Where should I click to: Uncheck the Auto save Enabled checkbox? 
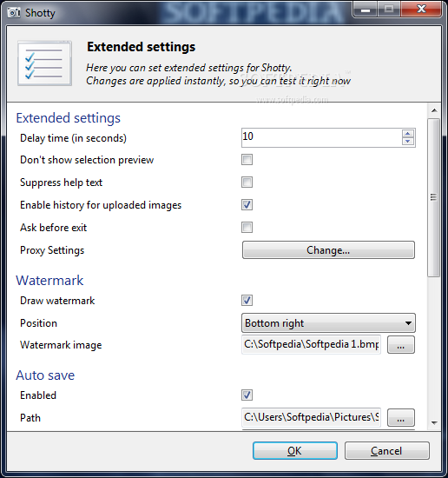coord(247,395)
